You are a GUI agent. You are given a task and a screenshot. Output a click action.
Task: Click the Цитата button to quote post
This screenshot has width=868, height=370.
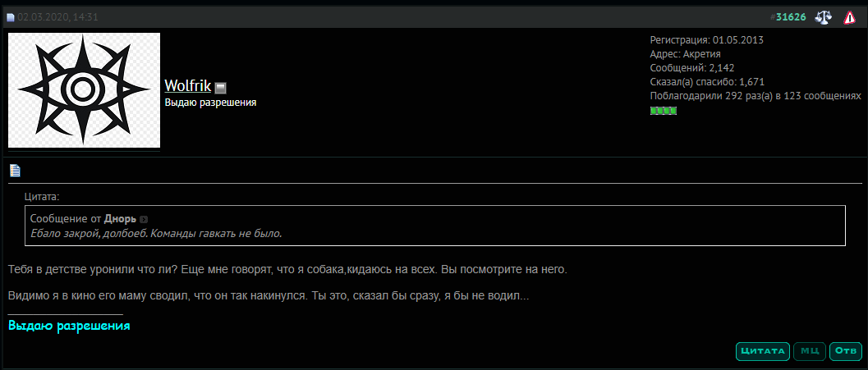tap(763, 351)
